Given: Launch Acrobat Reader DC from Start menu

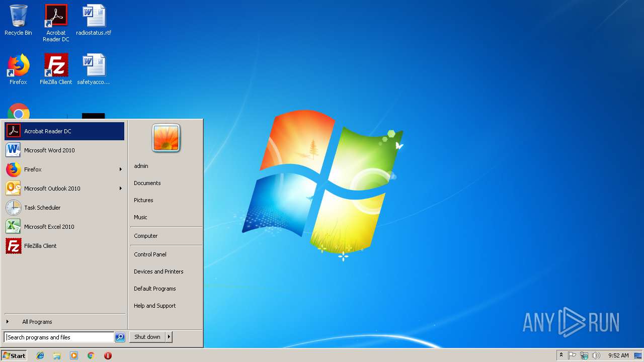Looking at the screenshot, I should pos(64,131).
